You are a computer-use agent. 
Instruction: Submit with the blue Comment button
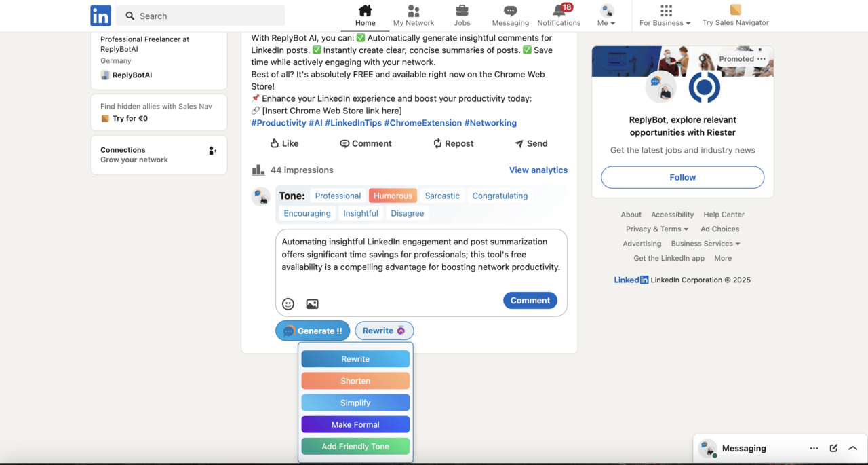pos(530,300)
